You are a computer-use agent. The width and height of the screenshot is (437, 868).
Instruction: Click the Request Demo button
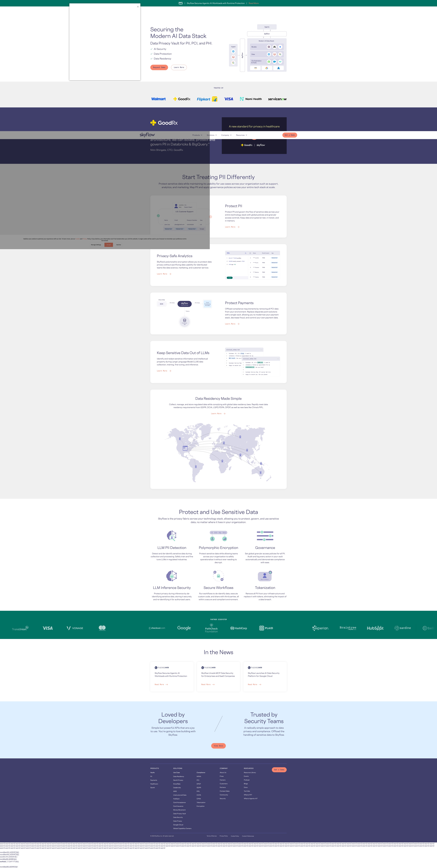click(x=159, y=67)
